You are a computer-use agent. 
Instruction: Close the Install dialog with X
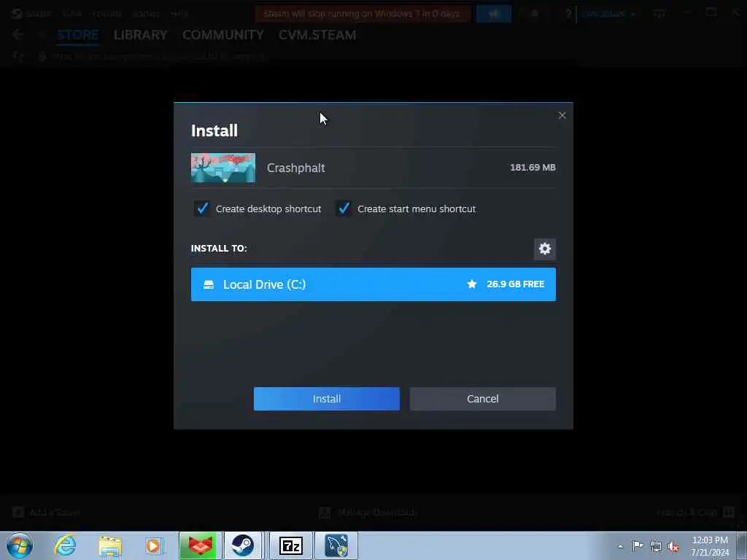pos(562,115)
